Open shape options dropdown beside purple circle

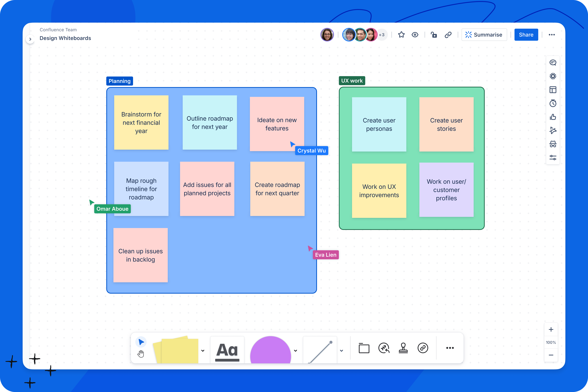(296, 351)
